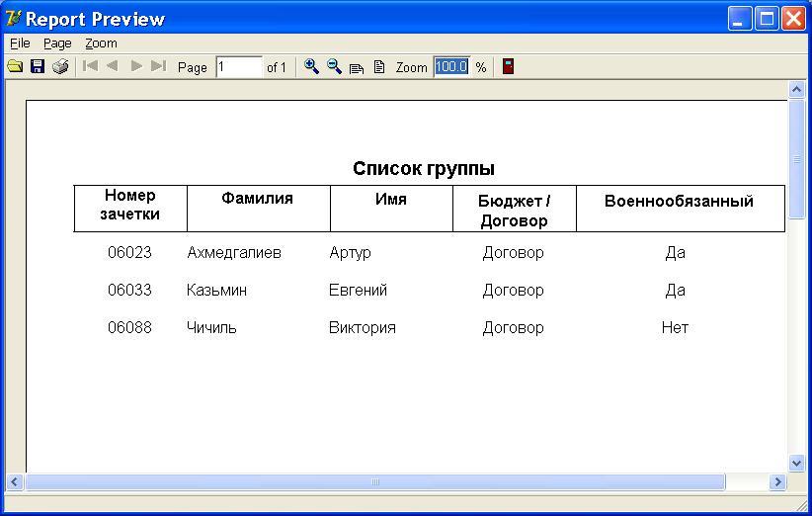Click surname "Чичиль"
The height and width of the screenshot is (516, 812).
click(211, 327)
